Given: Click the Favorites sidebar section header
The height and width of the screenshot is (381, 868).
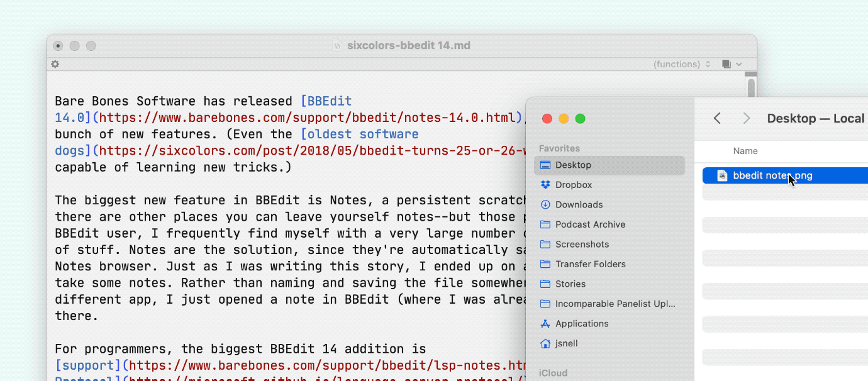Looking at the screenshot, I should [x=559, y=148].
